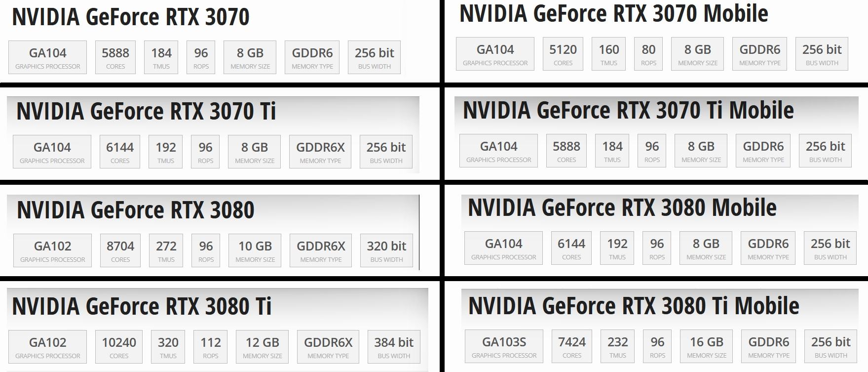Screen dimensions: 868x372
Task: Click the 232 TMUs box for 3080 Ti Mobile
Action: pyautogui.click(x=618, y=346)
